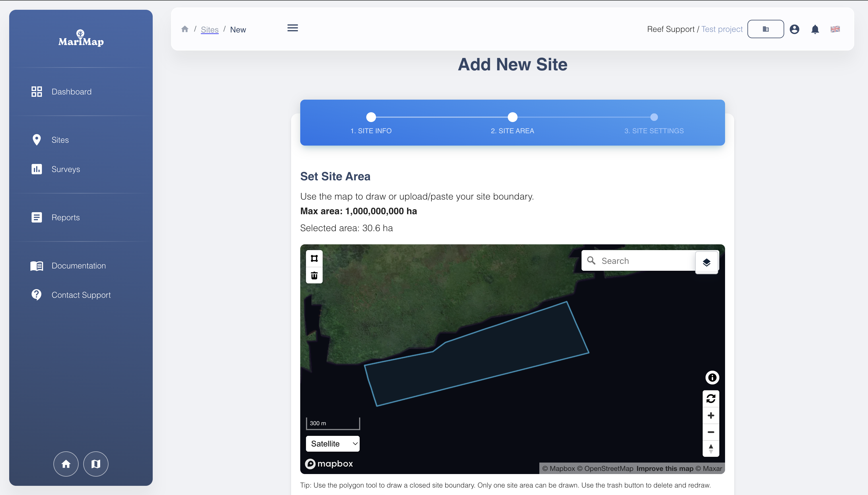Click the home icon button at sidebar bottom
Image resolution: width=868 pixels, height=495 pixels.
(x=66, y=464)
